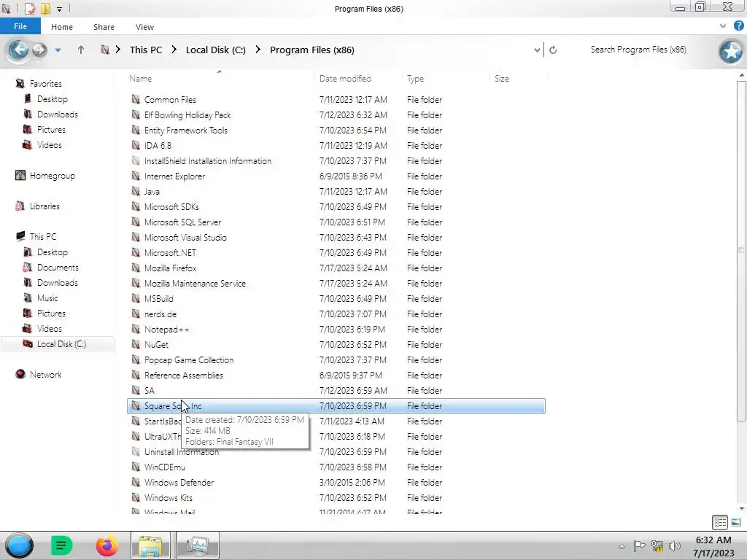
Task: Launch the green notes app from taskbar
Action: tap(61, 545)
